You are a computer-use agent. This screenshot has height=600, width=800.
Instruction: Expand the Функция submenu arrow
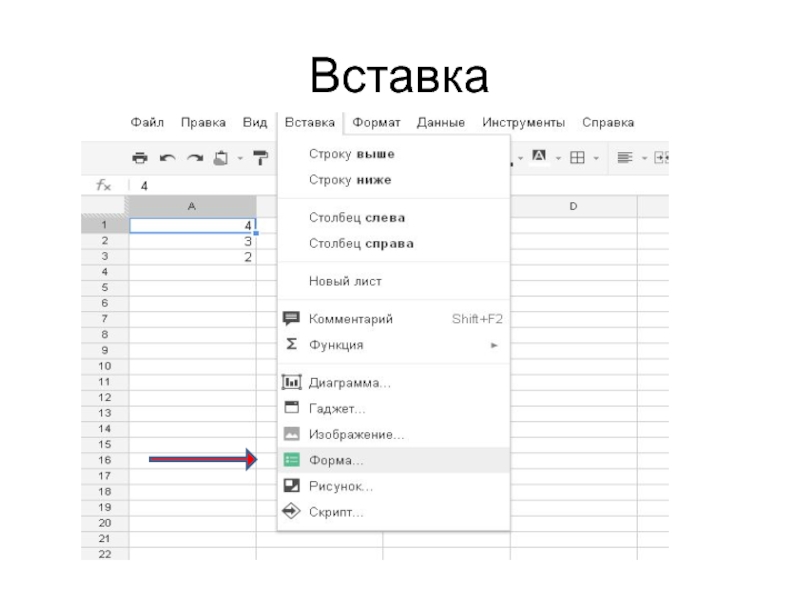[494, 345]
